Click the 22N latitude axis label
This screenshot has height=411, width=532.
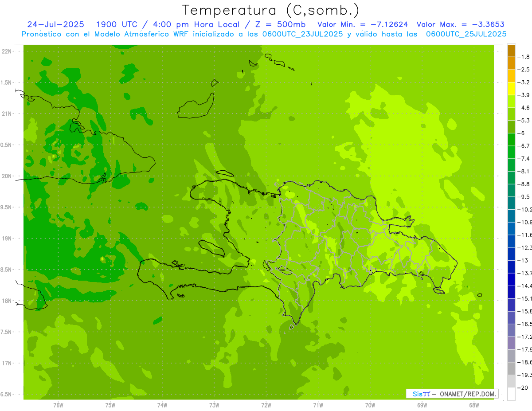tap(7, 51)
